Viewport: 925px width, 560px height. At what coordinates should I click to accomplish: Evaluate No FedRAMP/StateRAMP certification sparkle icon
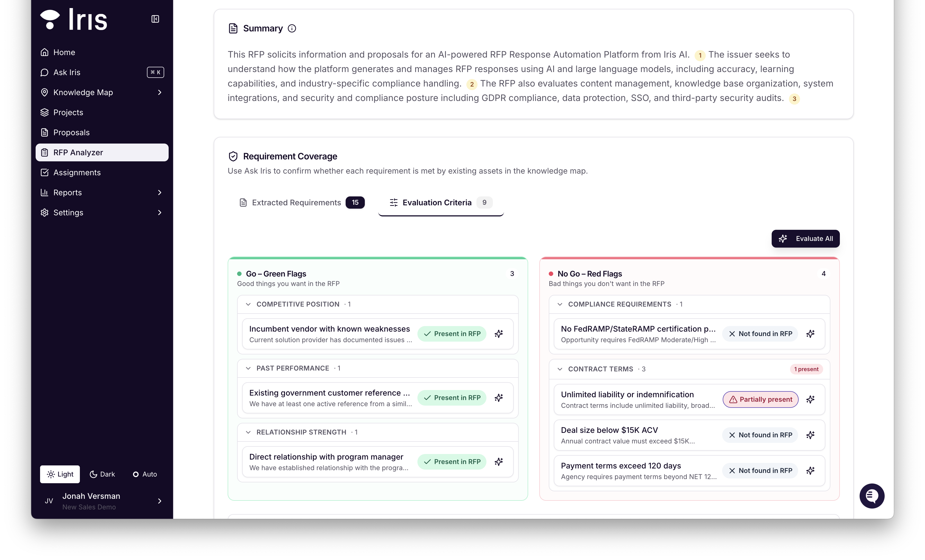click(810, 334)
